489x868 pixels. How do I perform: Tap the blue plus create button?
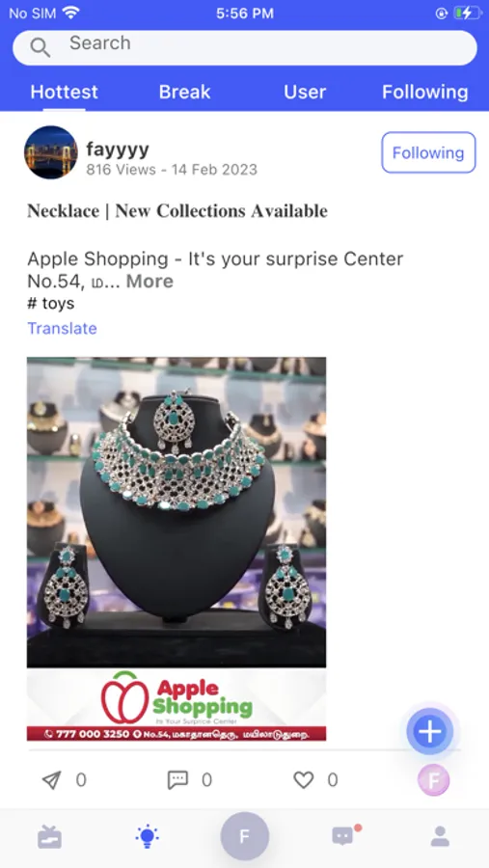pyautogui.click(x=430, y=732)
